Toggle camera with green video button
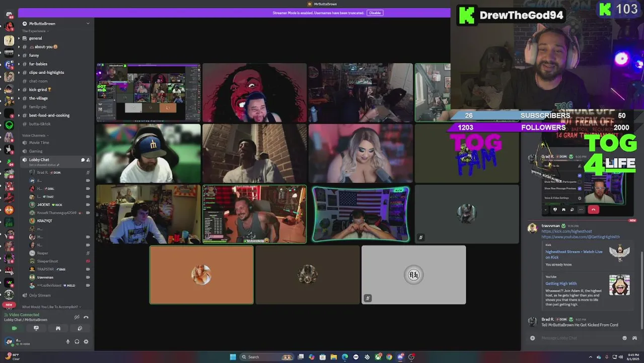644x363 pixels. [14, 328]
